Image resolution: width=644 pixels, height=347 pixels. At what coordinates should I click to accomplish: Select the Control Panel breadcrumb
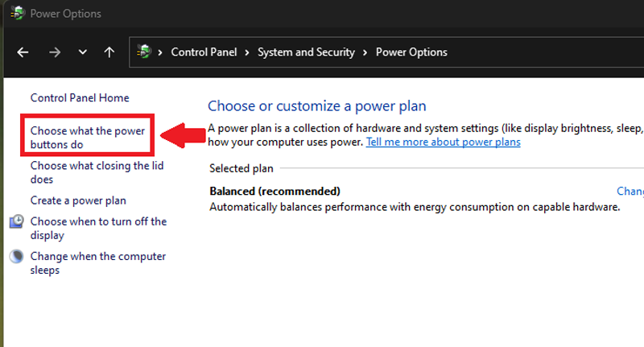click(x=204, y=52)
